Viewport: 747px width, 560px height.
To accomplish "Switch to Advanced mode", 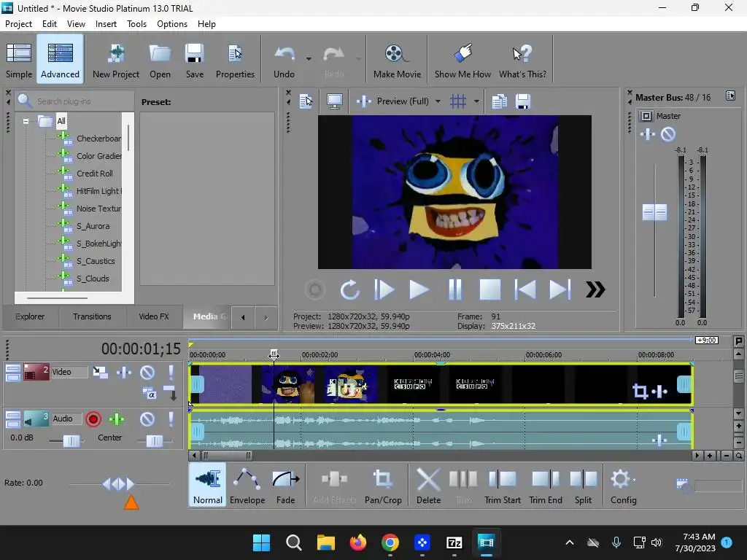I will 60,60.
